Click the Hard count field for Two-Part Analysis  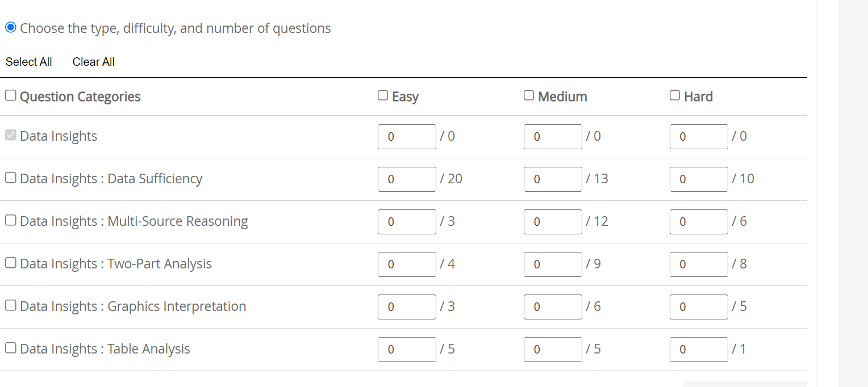click(699, 264)
